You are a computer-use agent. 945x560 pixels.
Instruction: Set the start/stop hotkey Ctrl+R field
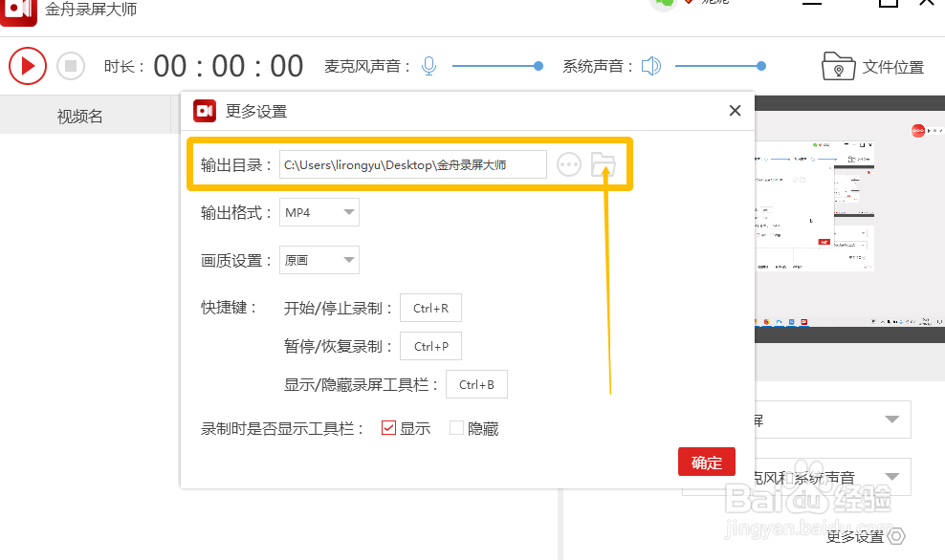pyautogui.click(x=431, y=309)
